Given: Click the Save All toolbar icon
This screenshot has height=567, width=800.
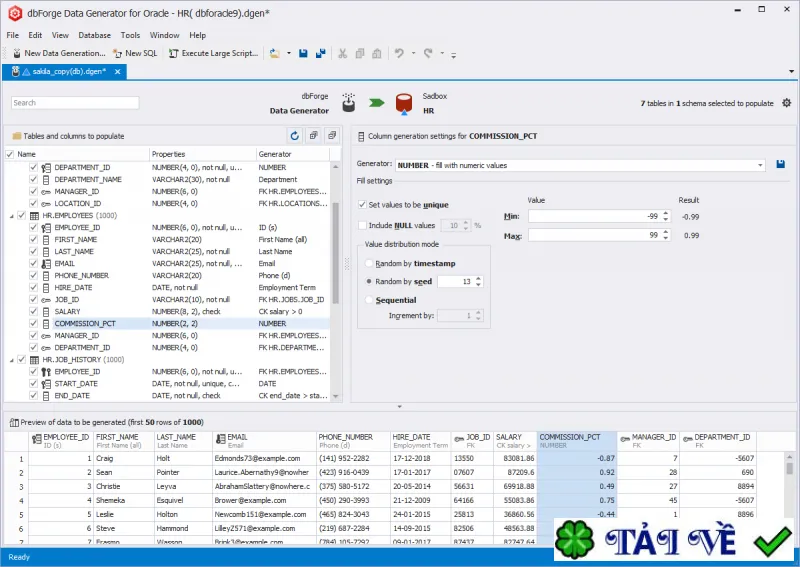Looking at the screenshot, I should (320, 53).
